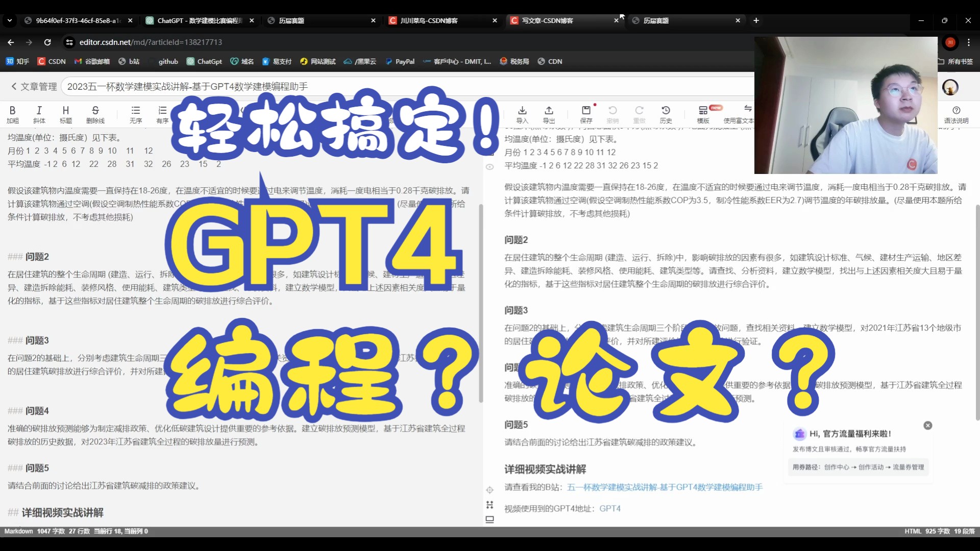Insert ordered list (有序)
Image resolution: width=980 pixels, height=551 pixels.
click(162, 114)
